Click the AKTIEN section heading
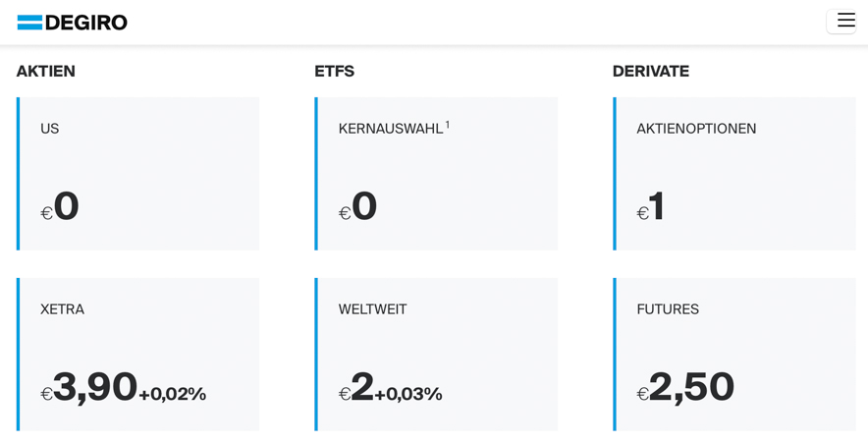The width and height of the screenshot is (868, 443). point(46,72)
